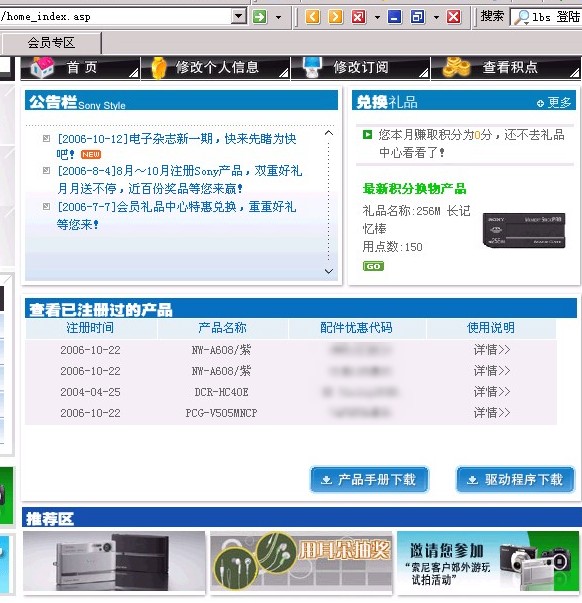This screenshot has width=582, height=603.
Task: Click the yellow figure icon for personal info
Action: point(158,68)
